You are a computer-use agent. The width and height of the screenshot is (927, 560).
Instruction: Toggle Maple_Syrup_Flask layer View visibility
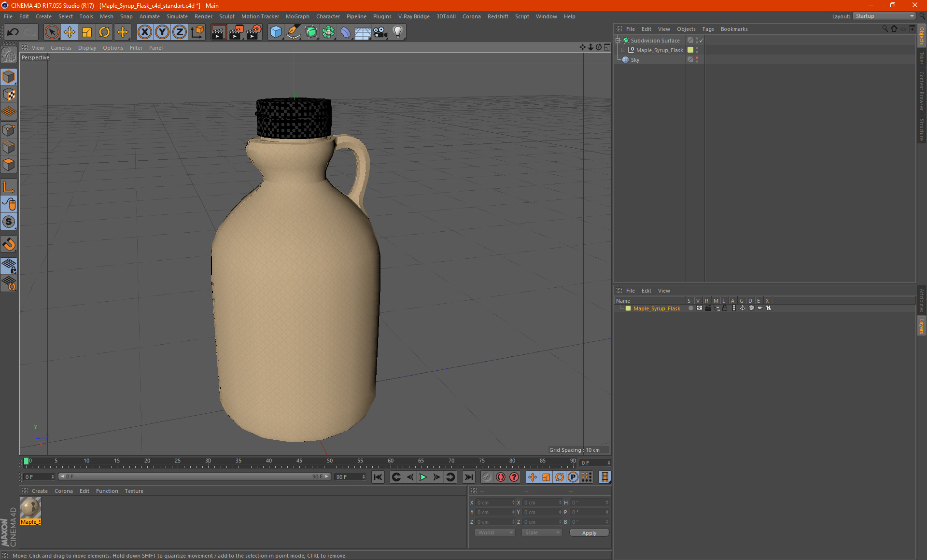[699, 308]
